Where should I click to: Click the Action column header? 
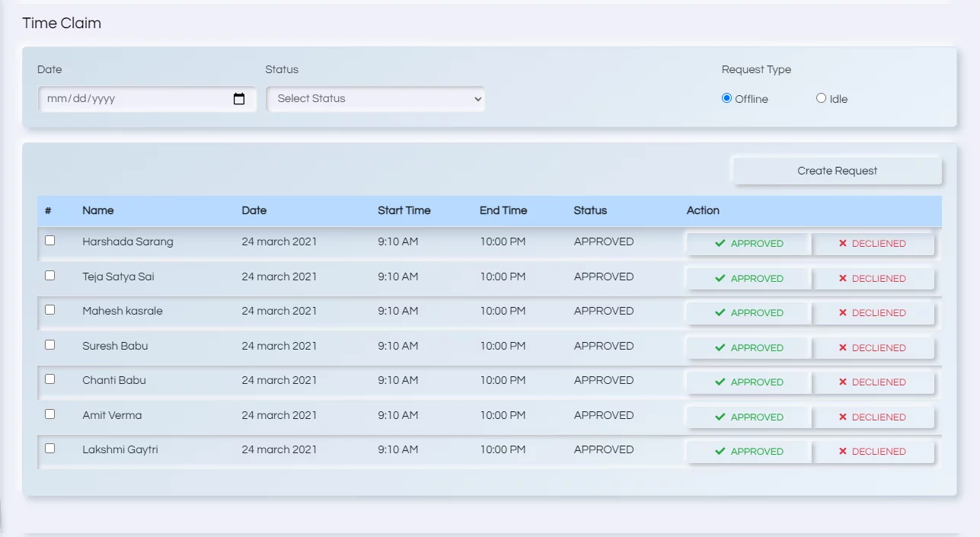pyautogui.click(x=703, y=210)
